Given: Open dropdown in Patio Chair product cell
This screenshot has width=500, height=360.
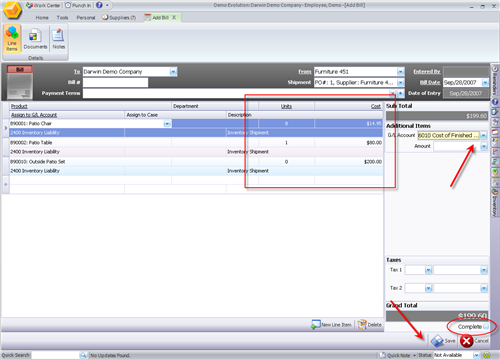Looking at the screenshot, I should [x=167, y=124].
